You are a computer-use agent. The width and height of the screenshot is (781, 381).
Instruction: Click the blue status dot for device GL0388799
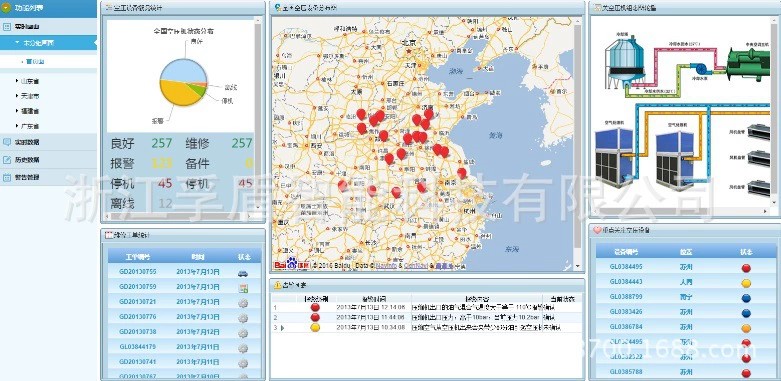coord(746,298)
